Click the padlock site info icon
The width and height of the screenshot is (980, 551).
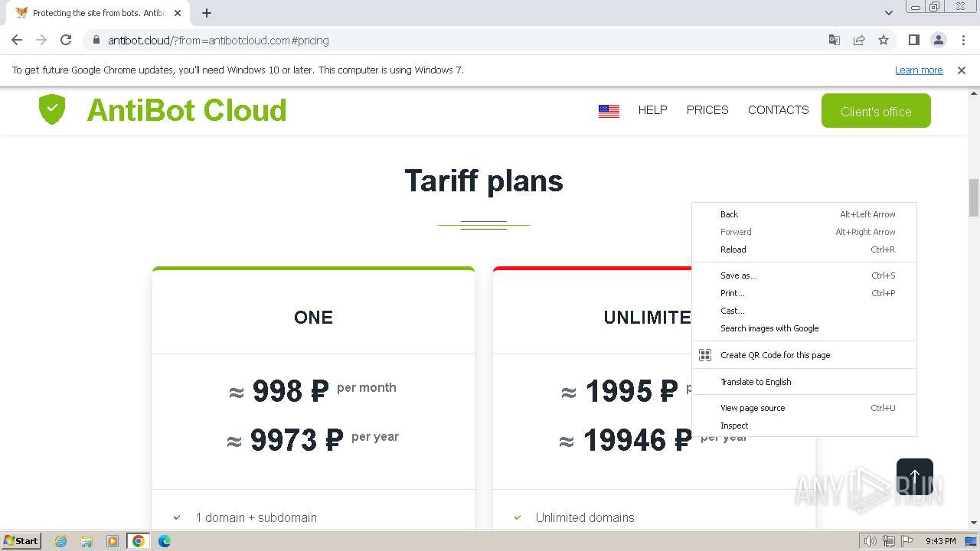coord(96,40)
